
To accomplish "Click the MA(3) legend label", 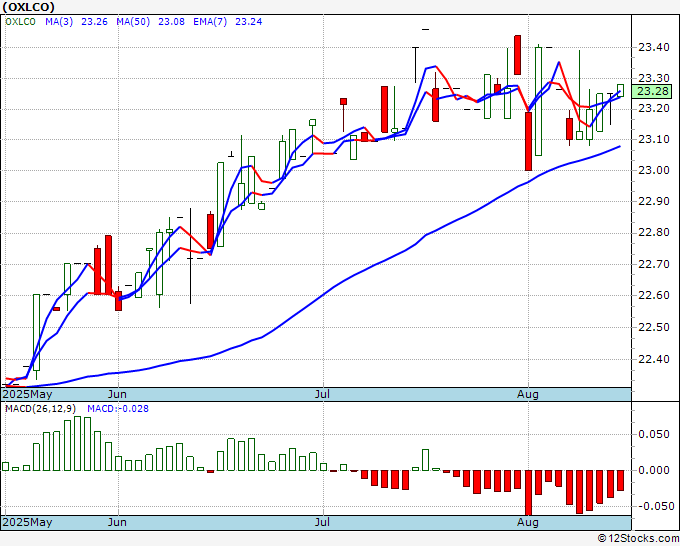I will point(59,22).
